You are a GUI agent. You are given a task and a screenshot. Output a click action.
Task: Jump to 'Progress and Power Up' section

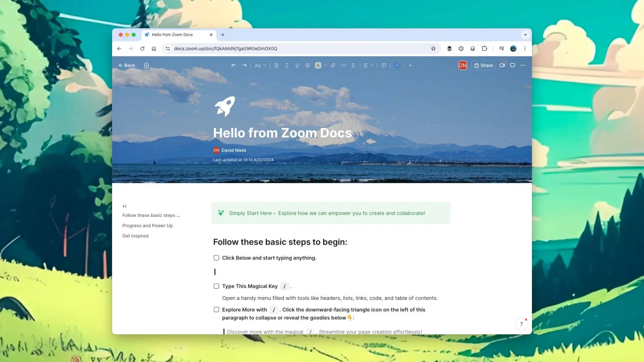click(x=148, y=226)
